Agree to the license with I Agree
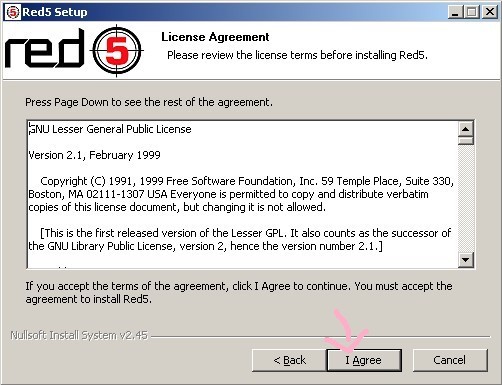The height and width of the screenshot is (385, 502). (364, 360)
